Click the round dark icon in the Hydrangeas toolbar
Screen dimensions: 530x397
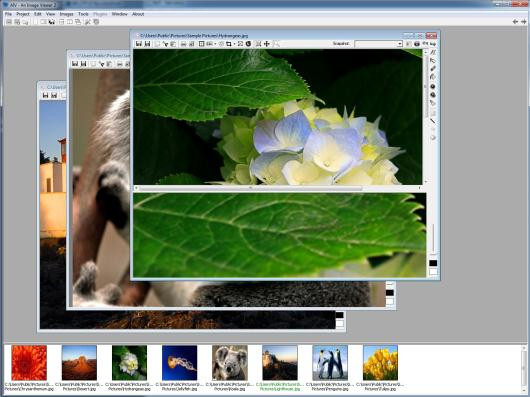(248, 44)
